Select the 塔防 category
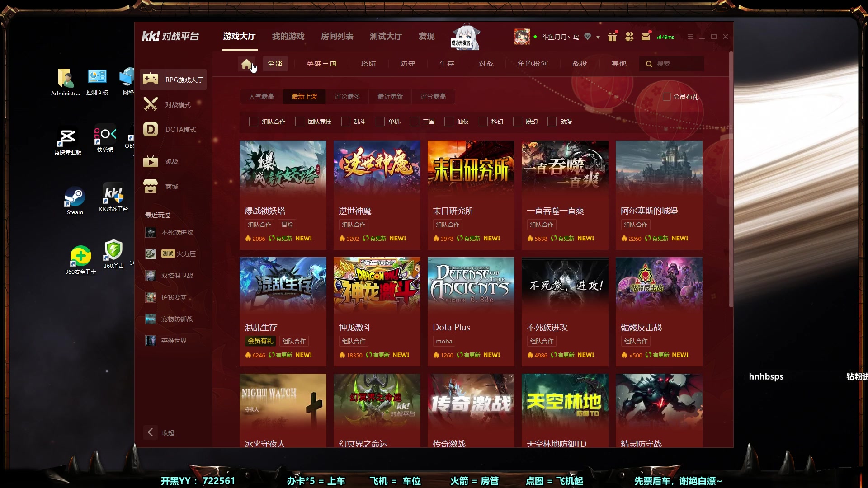This screenshot has width=868, height=488. click(x=368, y=64)
